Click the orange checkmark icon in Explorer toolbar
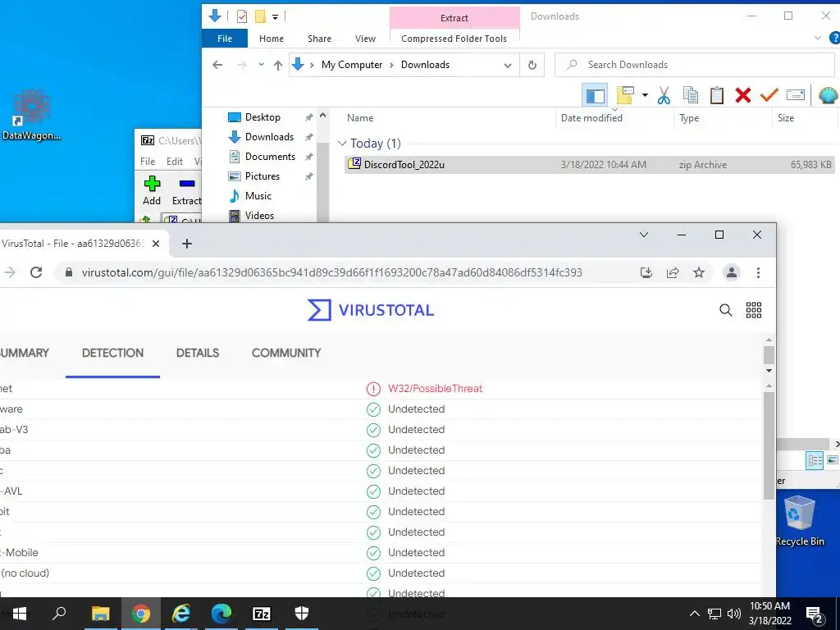The height and width of the screenshot is (630, 840). [769, 95]
